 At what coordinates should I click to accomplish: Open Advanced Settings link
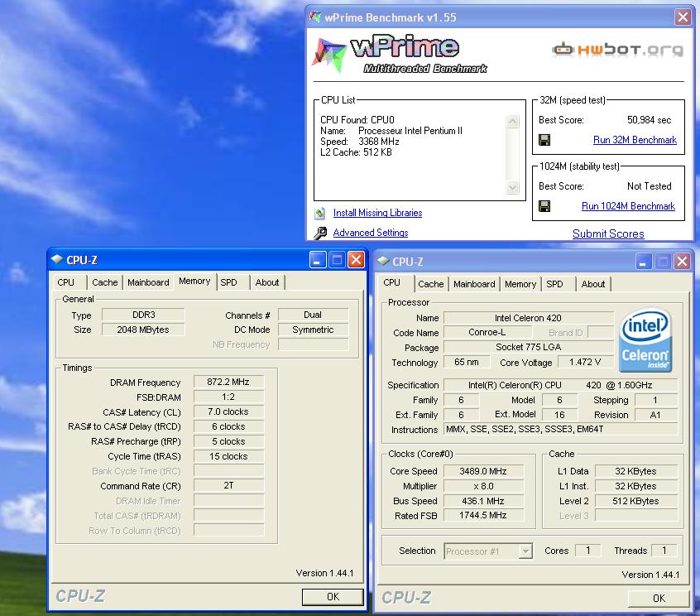point(370,233)
